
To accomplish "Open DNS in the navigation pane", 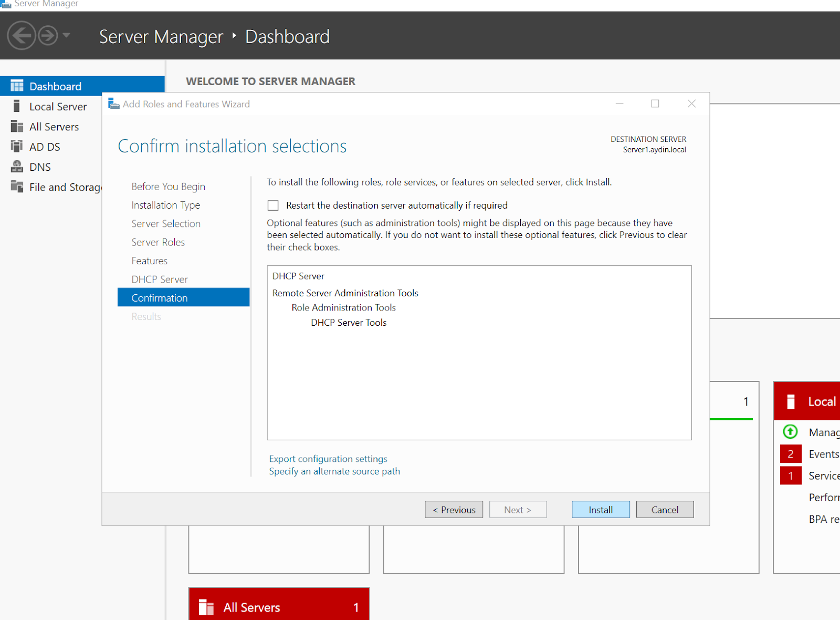I will click(x=40, y=167).
